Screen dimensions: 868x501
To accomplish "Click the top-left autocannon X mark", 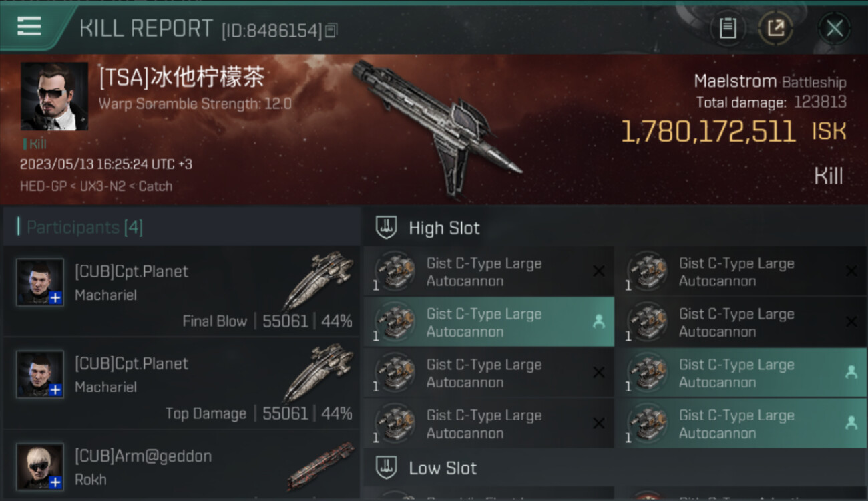I will coord(599,271).
